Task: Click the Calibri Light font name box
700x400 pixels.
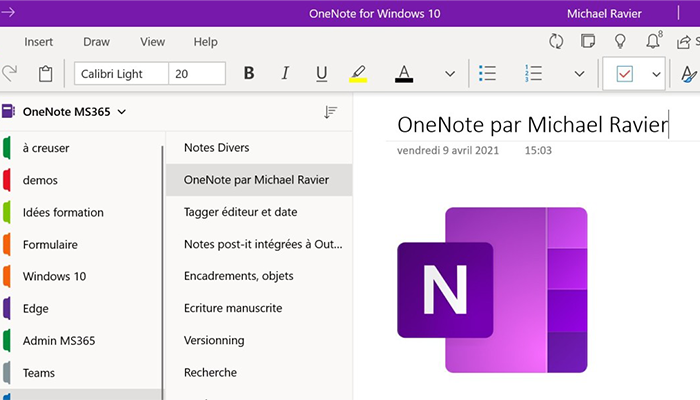Action: [x=121, y=74]
